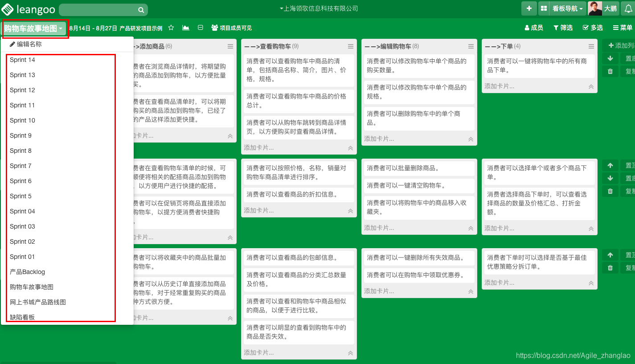
Task: Collapse second-row 查看购物车 list chevron
Action: click(351, 211)
